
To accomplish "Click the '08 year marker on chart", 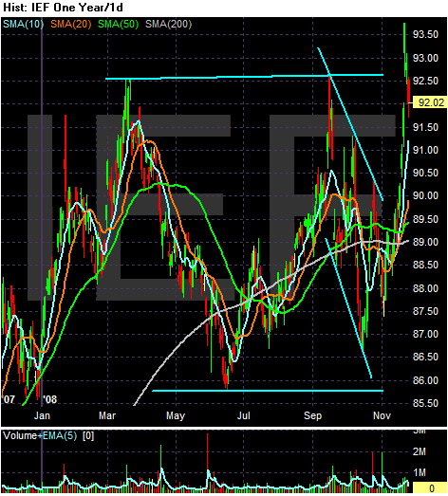I will pyautogui.click(x=50, y=399).
